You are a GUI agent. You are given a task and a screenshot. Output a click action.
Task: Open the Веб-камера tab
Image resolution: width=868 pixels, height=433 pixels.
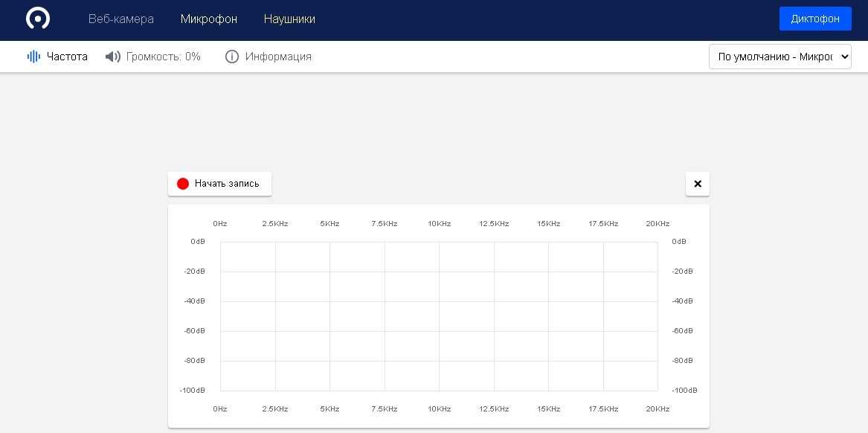coord(121,19)
